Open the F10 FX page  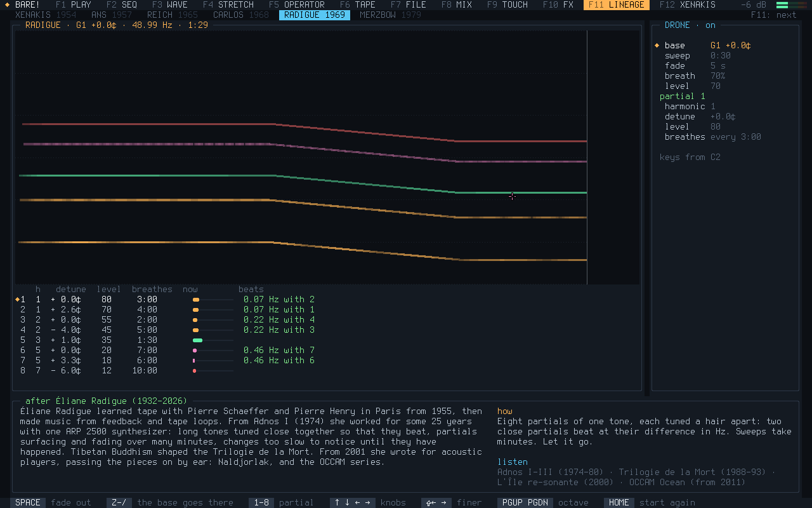[x=558, y=4]
